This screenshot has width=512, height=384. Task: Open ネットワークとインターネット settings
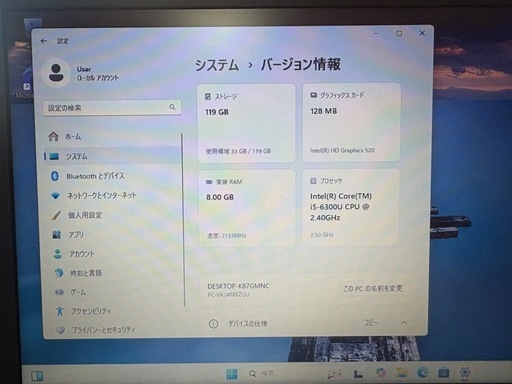(112, 195)
